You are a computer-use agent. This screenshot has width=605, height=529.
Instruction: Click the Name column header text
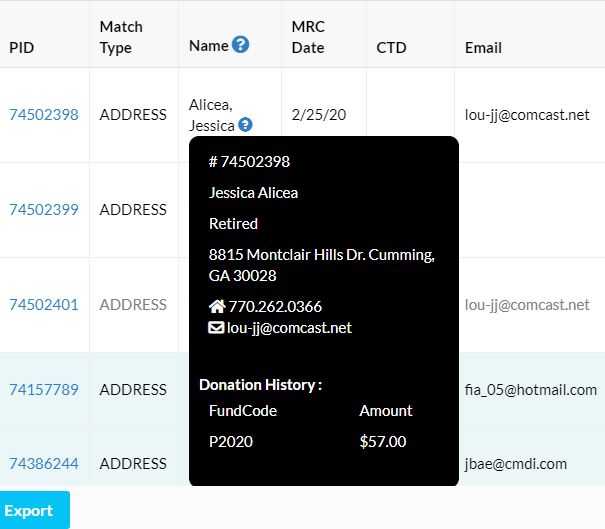(x=209, y=46)
